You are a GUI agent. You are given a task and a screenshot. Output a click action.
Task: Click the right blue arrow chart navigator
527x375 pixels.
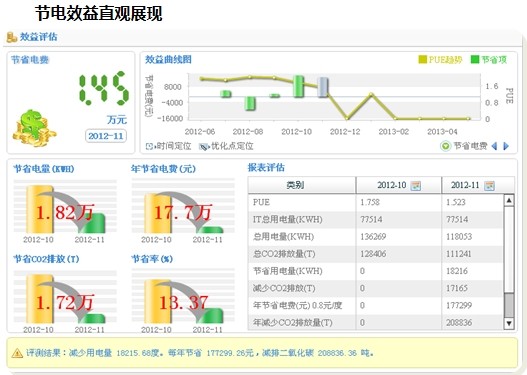pyautogui.click(x=506, y=146)
